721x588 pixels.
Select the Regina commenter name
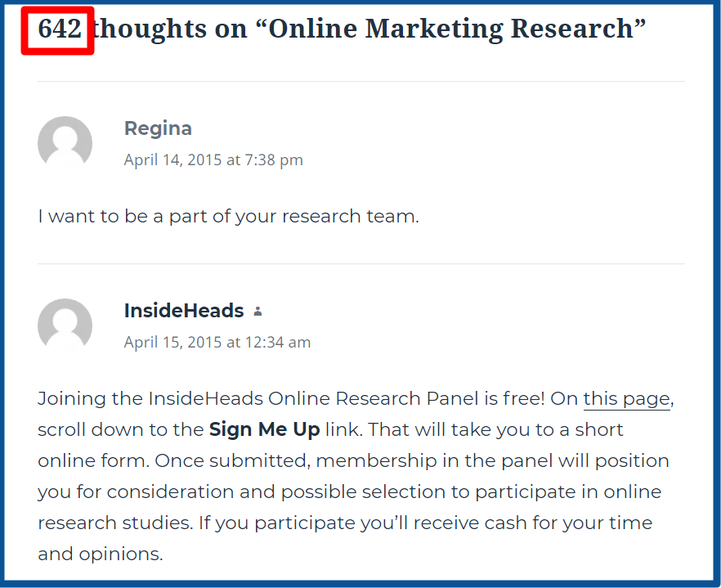click(158, 129)
